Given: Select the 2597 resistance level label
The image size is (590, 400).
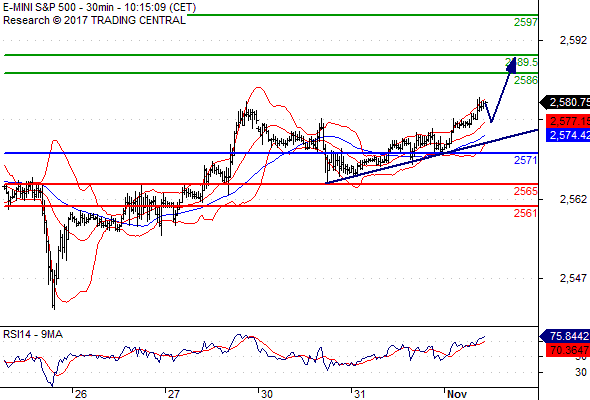Looking at the screenshot, I should click(x=526, y=22).
